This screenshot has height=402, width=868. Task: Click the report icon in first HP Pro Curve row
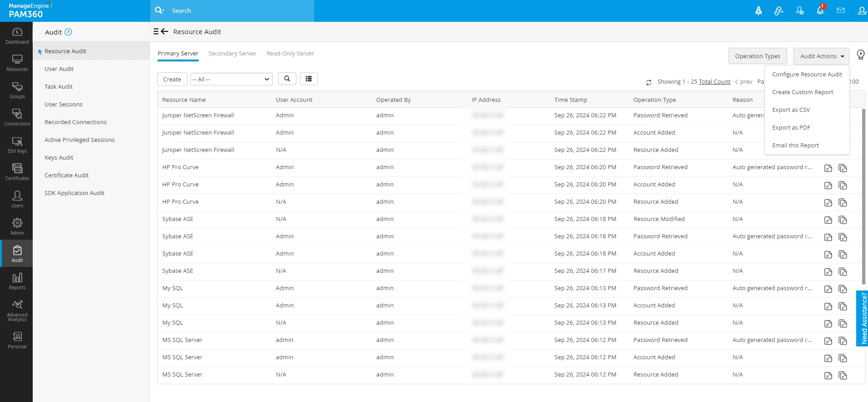(x=828, y=168)
